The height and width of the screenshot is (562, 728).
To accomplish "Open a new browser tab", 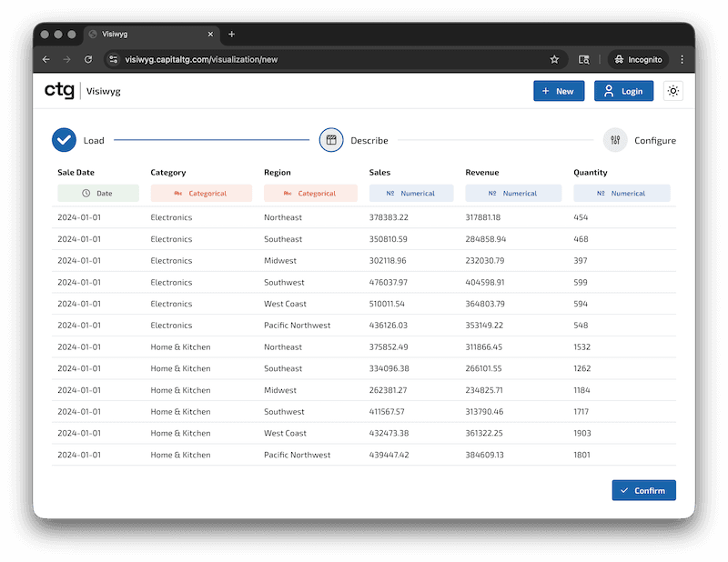I will click(x=231, y=35).
